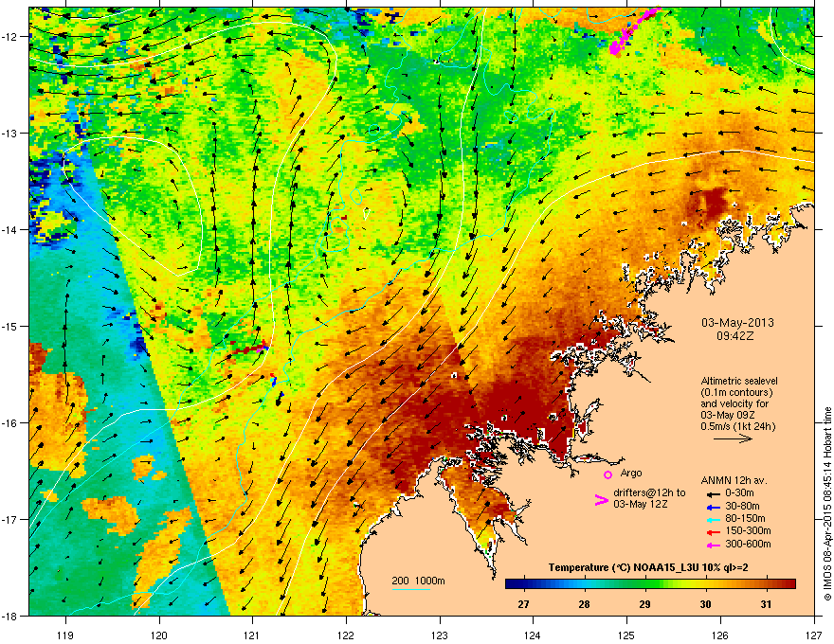Click the time text "09:42Z"
Screen dimensions: 834x644
[737, 336]
